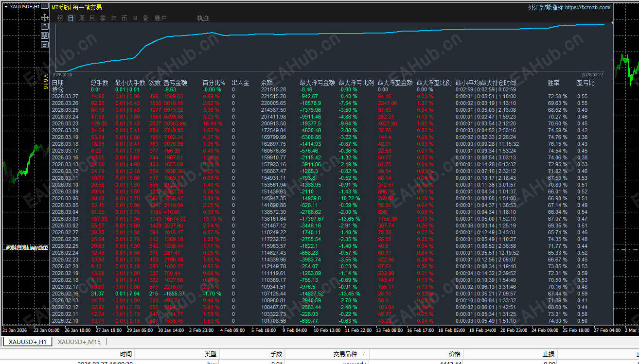Select the XAUUSD+,H1 chart tab

27,342
